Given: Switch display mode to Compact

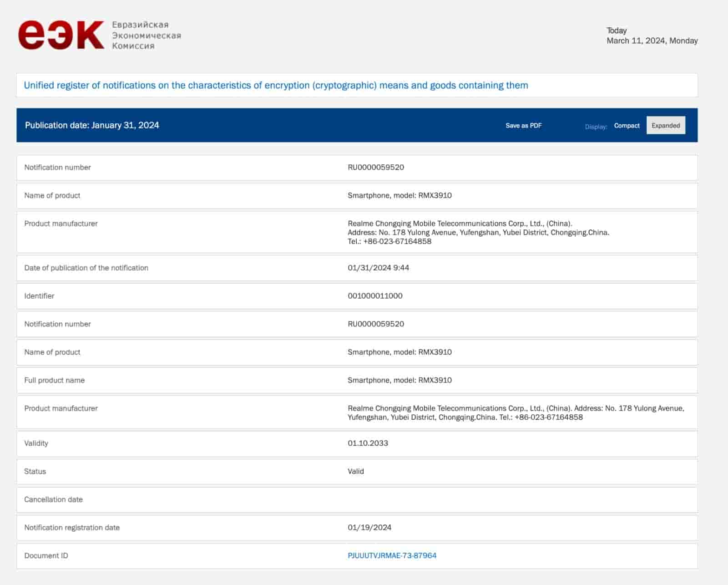Looking at the screenshot, I should 627,125.
